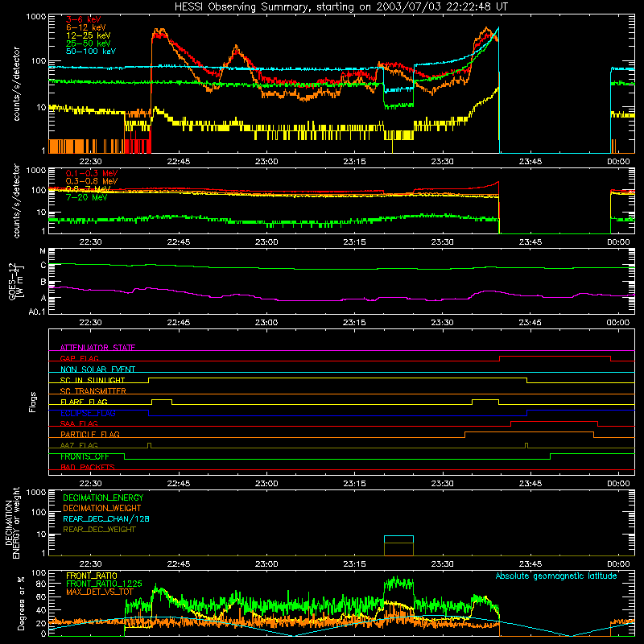Click the MAX_DET_VS_TOT legend label
Viewport: 644px width, 644px height.
click(100, 592)
